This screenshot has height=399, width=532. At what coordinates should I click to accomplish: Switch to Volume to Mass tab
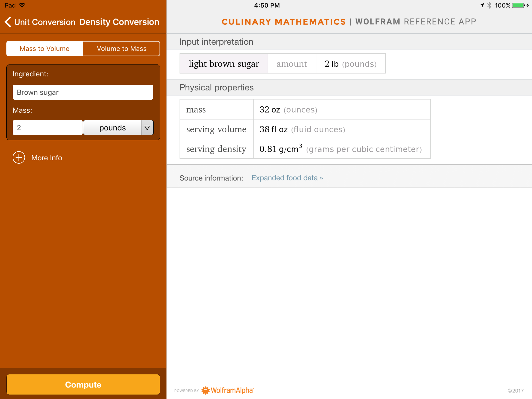(x=122, y=49)
